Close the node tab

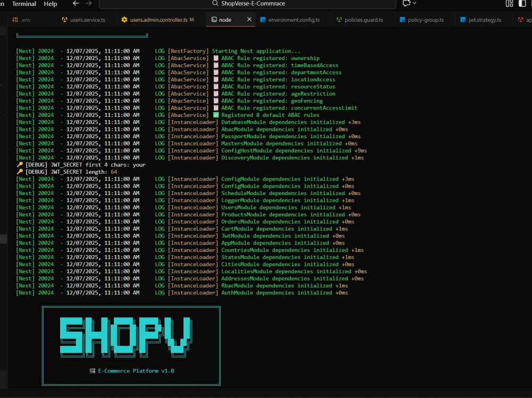pyautogui.click(x=249, y=19)
